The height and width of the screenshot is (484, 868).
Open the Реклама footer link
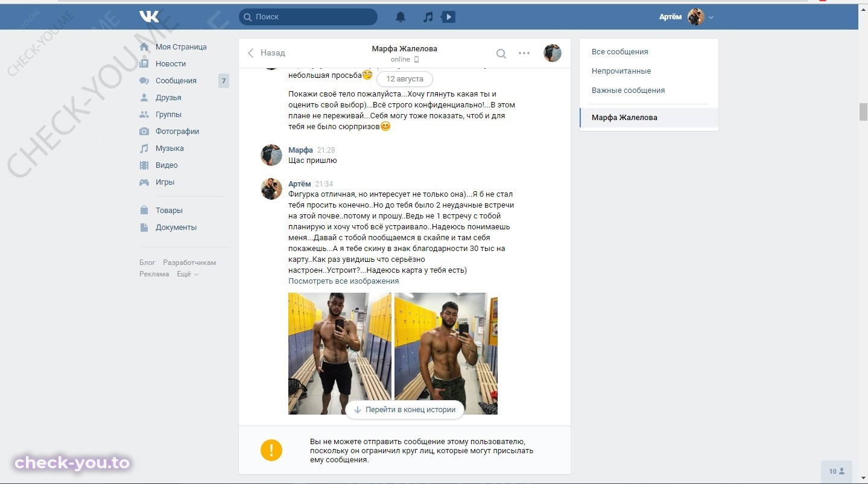154,274
